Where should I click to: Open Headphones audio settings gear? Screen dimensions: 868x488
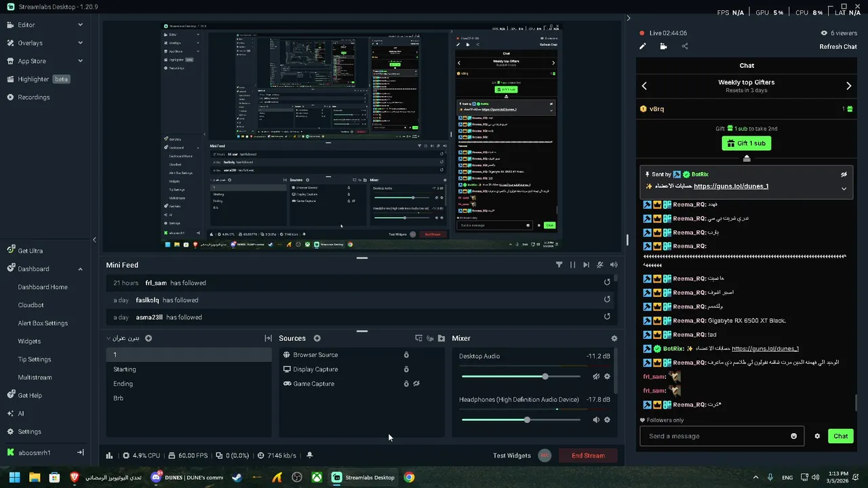click(x=607, y=420)
